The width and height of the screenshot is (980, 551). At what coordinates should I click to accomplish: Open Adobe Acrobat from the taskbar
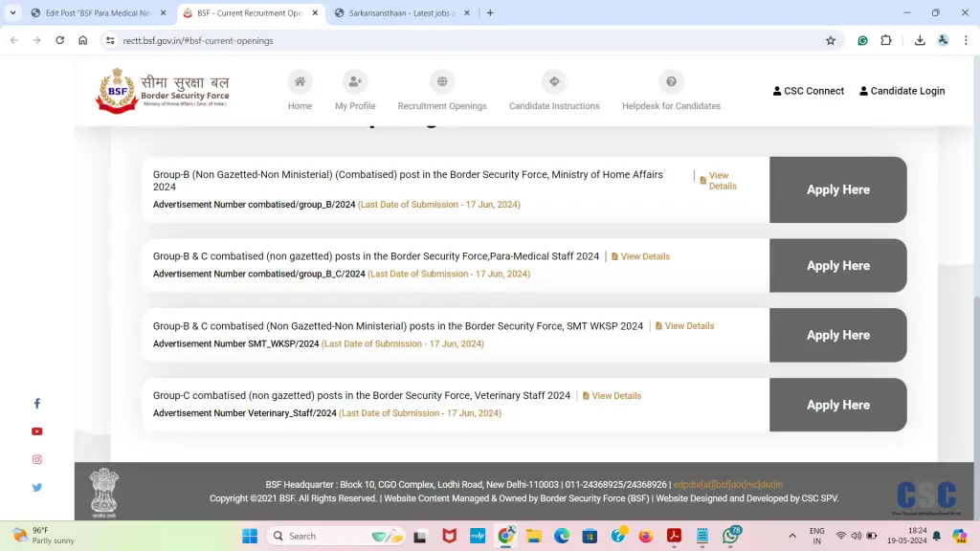pyautogui.click(x=674, y=536)
